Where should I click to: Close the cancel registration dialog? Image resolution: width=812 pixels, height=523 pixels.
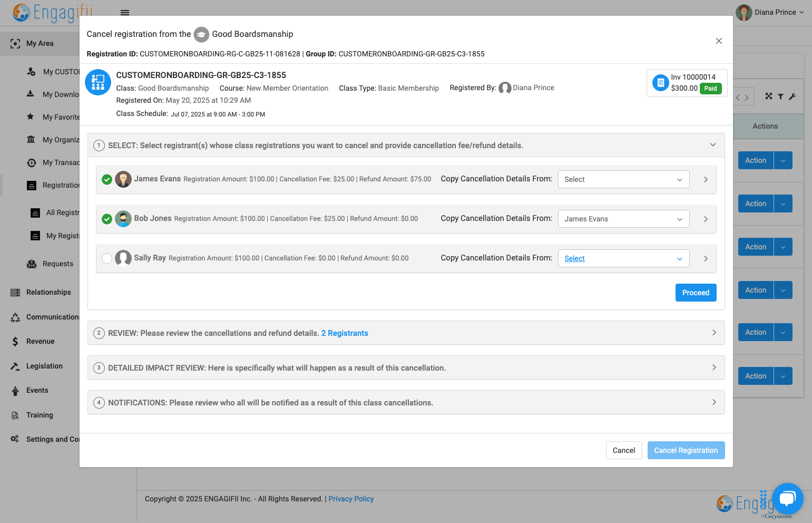coord(719,41)
